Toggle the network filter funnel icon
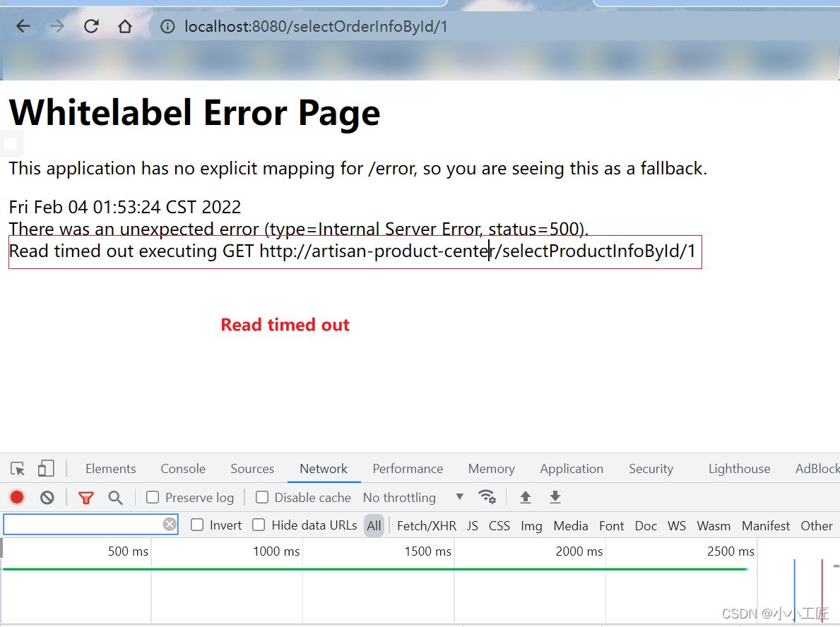The width and height of the screenshot is (840, 627). (x=86, y=498)
